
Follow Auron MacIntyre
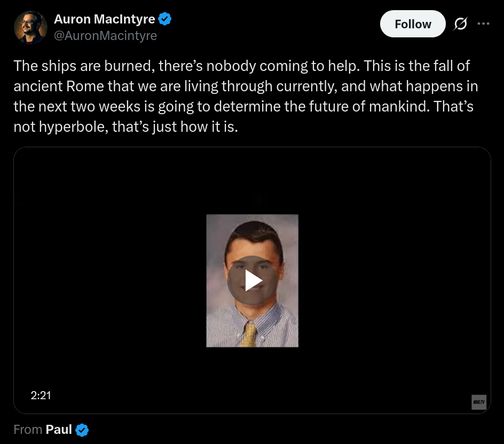pos(412,24)
